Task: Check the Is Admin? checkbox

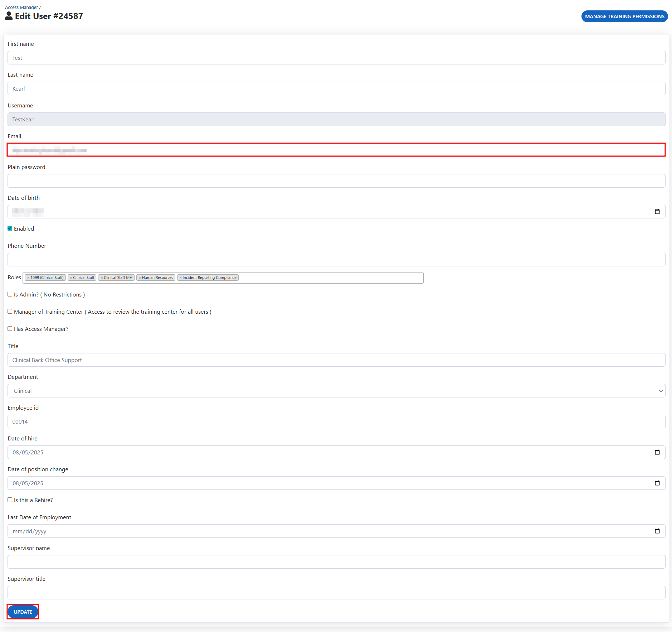Action: click(10, 294)
